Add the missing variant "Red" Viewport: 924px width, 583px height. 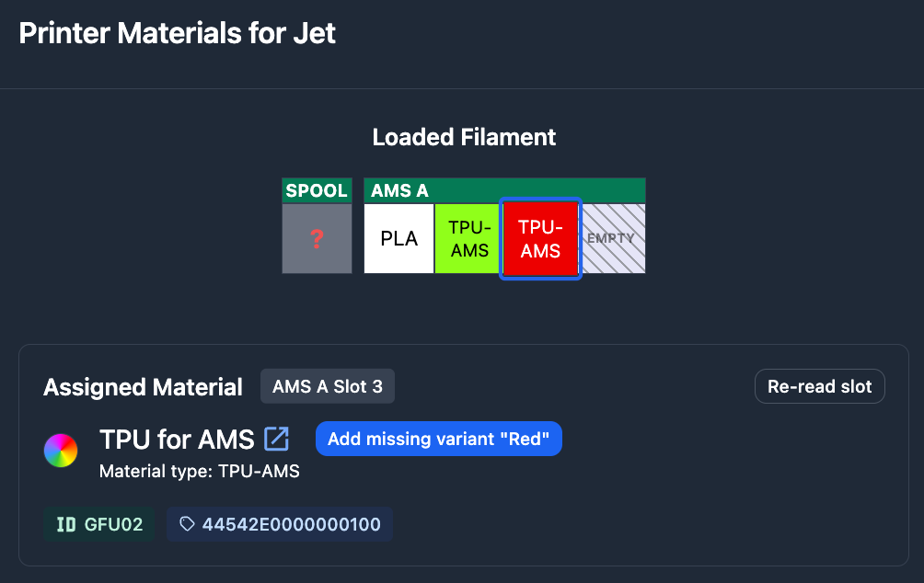pyautogui.click(x=438, y=440)
